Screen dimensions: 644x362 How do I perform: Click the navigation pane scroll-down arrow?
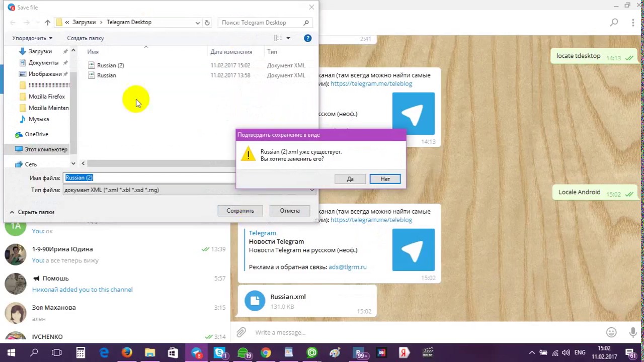73,163
